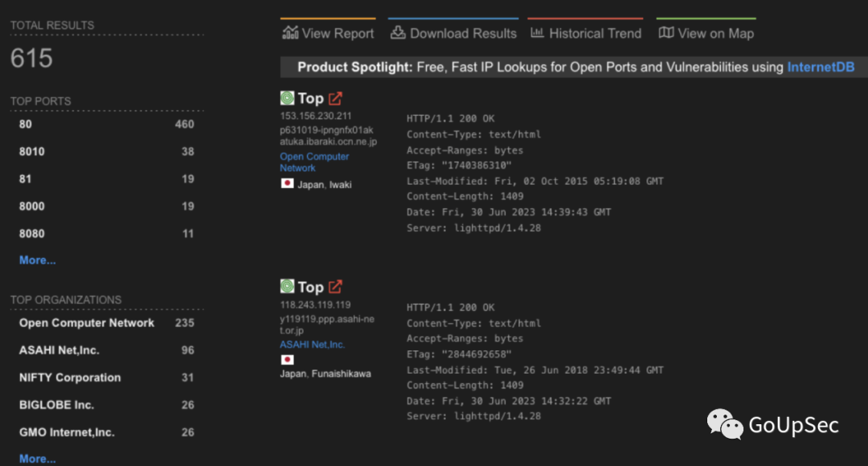Expand More under Top Ports

(38, 260)
